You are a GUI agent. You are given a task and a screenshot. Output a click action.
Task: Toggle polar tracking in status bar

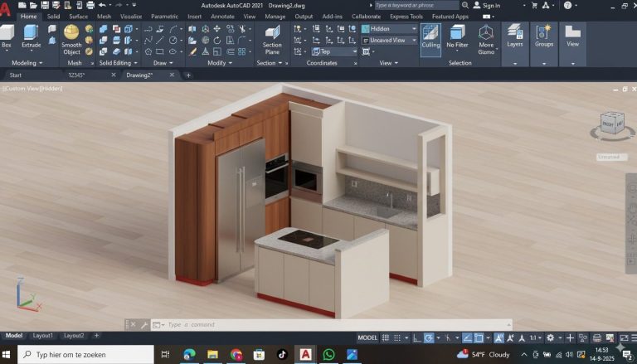pos(429,338)
